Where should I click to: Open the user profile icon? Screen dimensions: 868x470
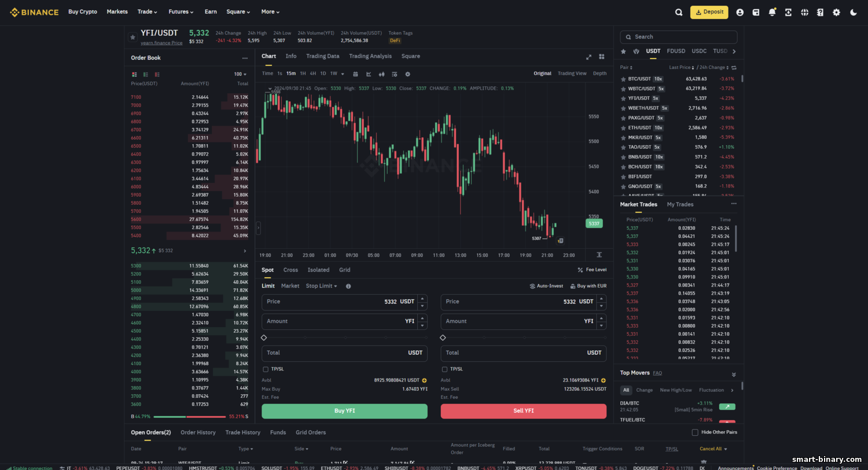pyautogui.click(x=740, y=12)
